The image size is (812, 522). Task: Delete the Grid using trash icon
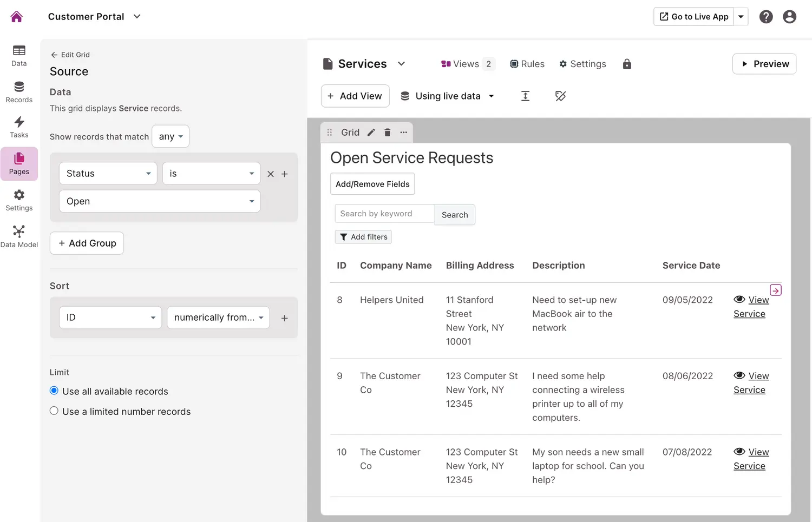[x=388, y=133]
